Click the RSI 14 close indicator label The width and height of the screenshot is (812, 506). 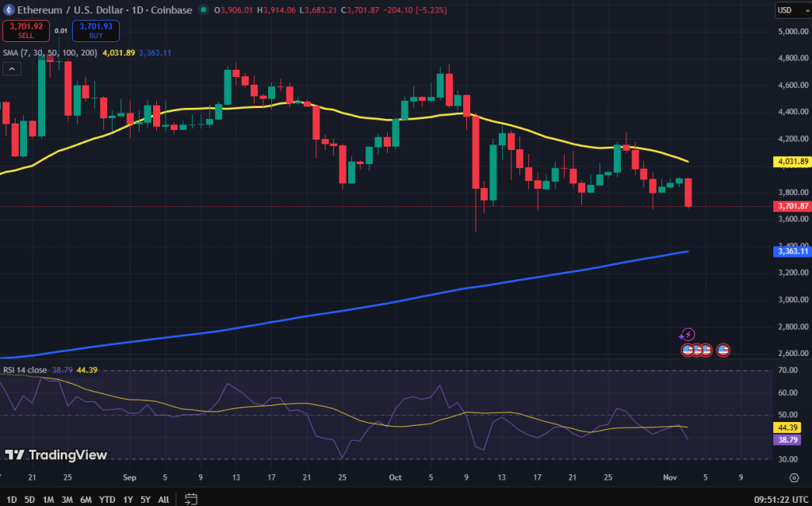coord(25,368)
